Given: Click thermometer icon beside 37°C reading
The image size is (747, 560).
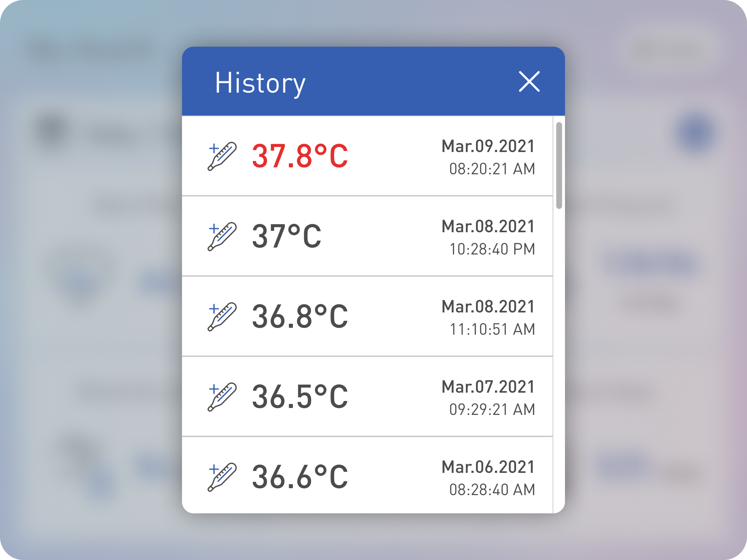Looking at the screenshot, I should 222,236.
